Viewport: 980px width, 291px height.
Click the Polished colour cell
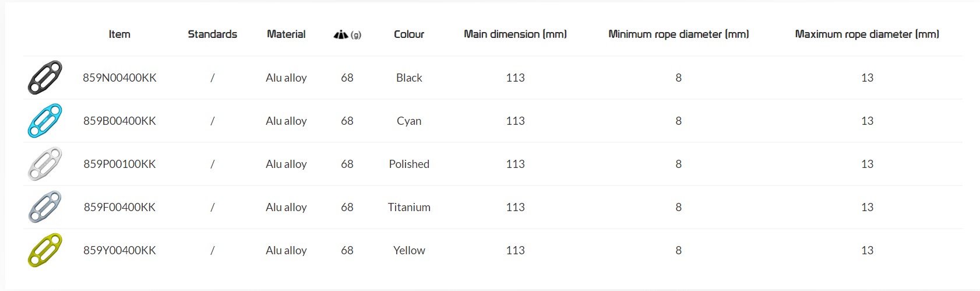409,164
